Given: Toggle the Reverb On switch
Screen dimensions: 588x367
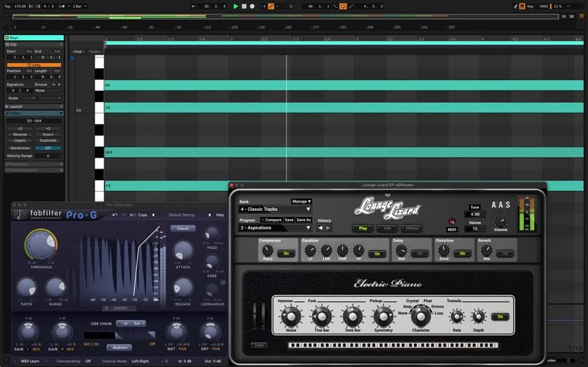Looking at the screenshot, I should (505, 254).
